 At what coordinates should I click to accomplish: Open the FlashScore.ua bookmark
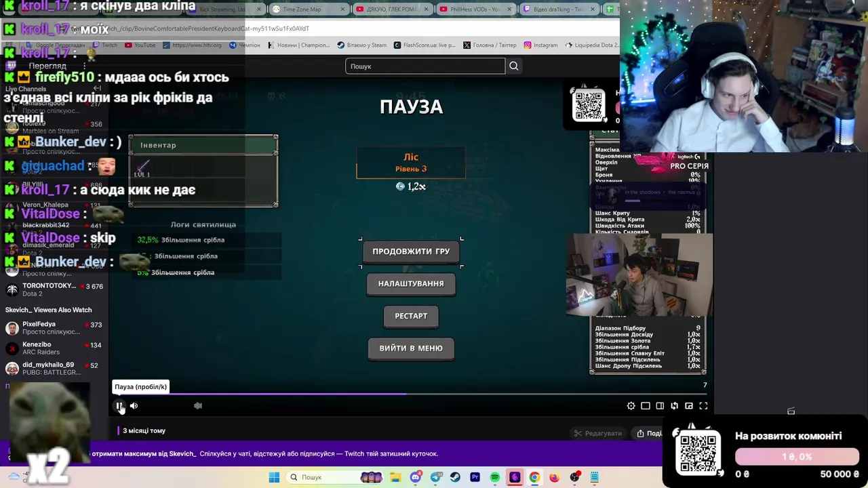(x=425, y=45)
